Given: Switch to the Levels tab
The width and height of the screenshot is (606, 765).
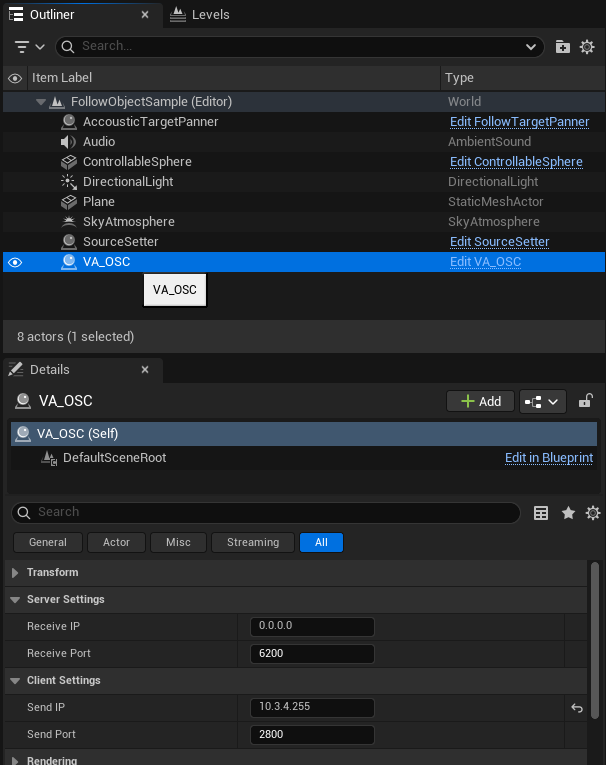Looking at the screenshot, I should 200,15.
